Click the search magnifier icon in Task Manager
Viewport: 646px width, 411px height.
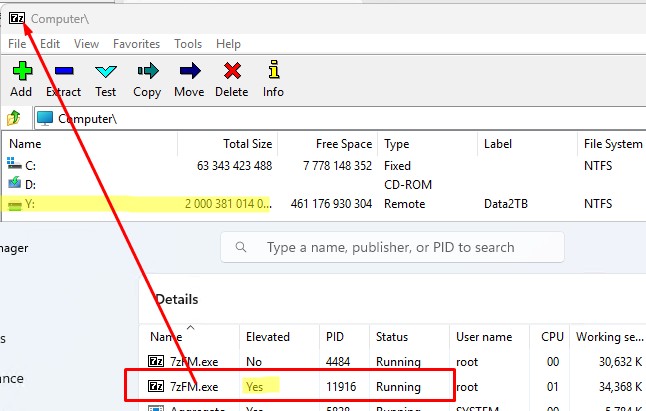241,247
